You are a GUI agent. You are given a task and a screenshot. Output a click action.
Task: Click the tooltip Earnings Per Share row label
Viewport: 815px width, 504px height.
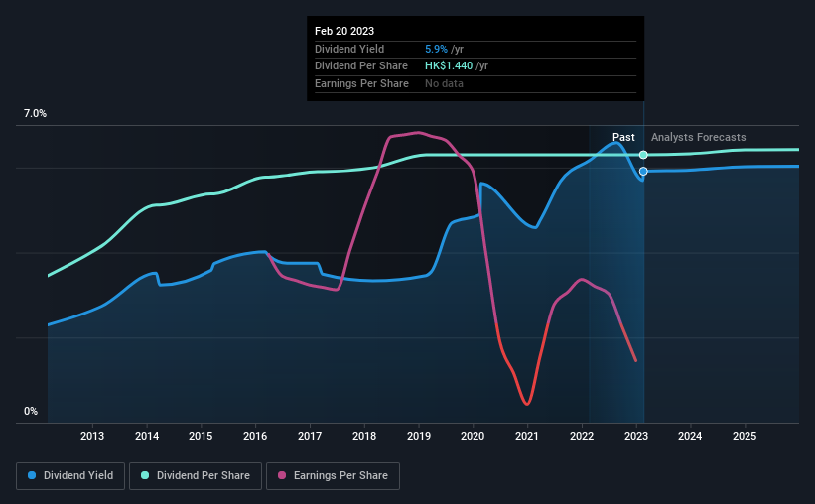pos(361,83)
